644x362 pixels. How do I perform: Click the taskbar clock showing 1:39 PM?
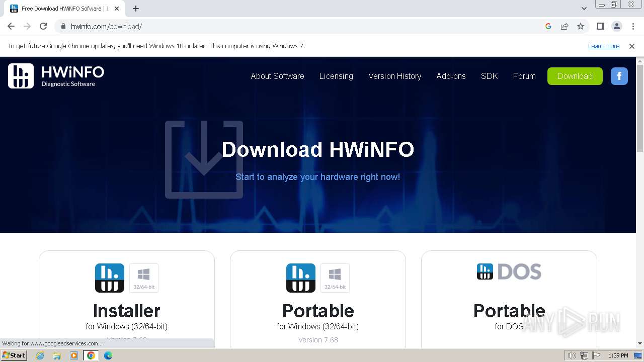click(618, 355)
